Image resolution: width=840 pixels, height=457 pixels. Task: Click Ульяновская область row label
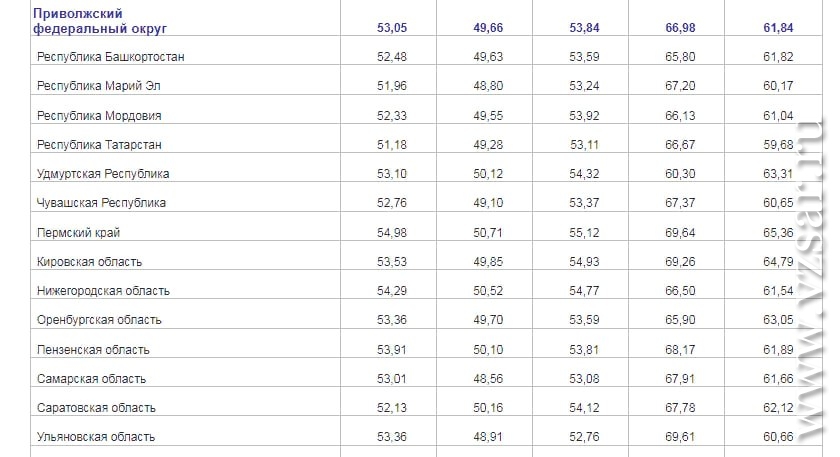96,437
